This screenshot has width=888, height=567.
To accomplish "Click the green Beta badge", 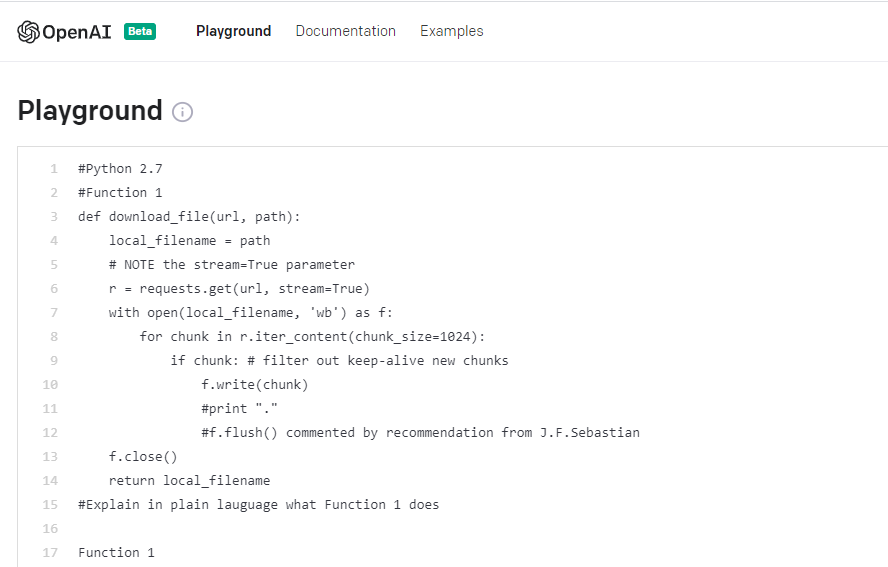I will pyautogui.click(x=140, y=31).
